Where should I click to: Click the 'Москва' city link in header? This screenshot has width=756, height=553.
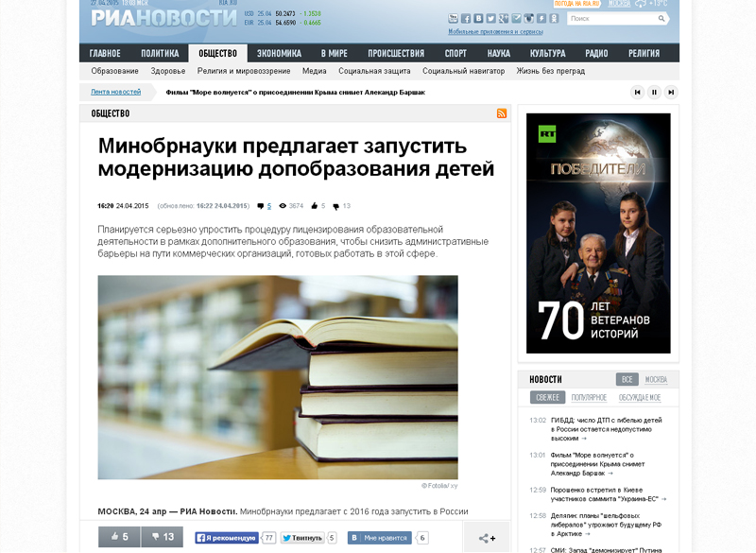pyautogui.click(x=619, y=4)
